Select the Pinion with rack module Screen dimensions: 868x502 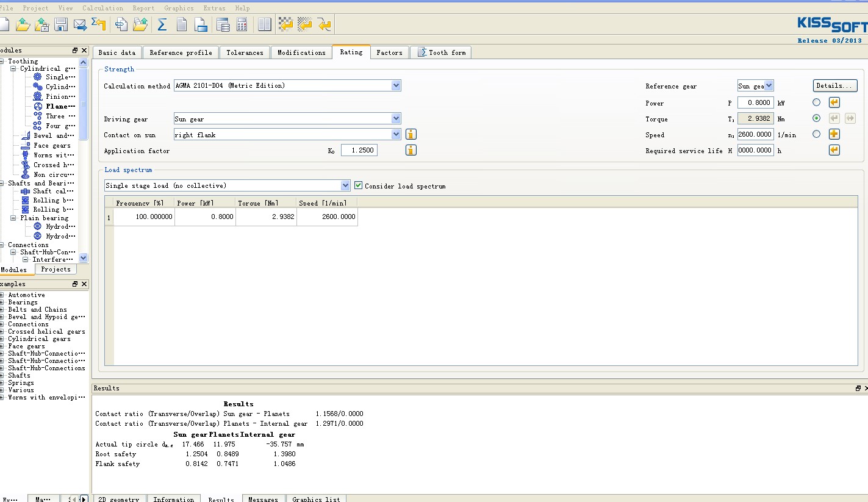(60, 96)
